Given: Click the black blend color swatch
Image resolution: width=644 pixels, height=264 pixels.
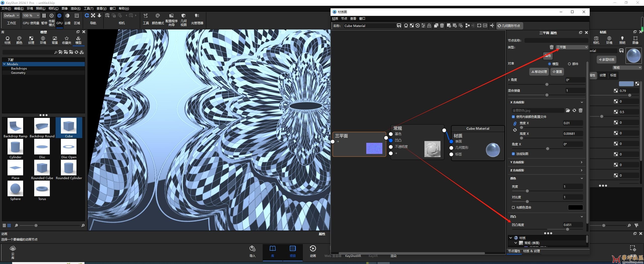Looking at the screenshot, I should point(575,208).
